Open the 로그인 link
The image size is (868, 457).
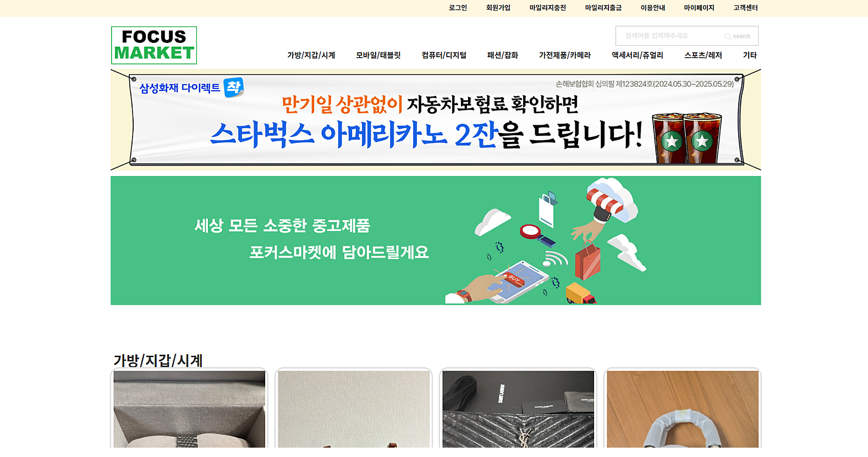click(458, 8)
